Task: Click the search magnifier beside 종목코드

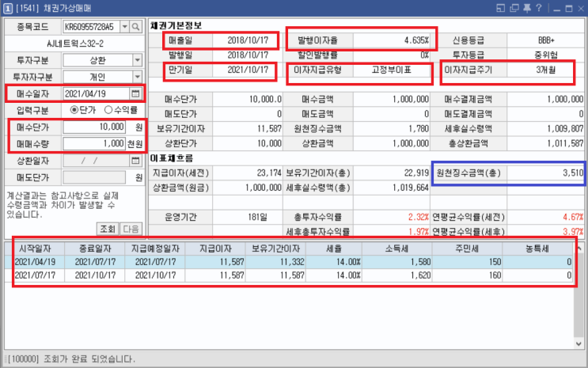Action: pyautogui.click(x=136, y=27)
